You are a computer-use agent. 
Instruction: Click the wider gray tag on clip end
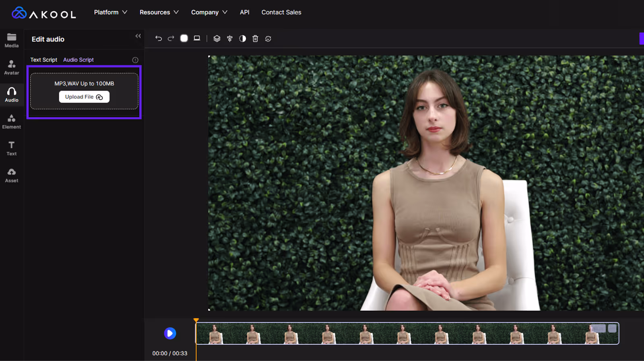(598, 328)
